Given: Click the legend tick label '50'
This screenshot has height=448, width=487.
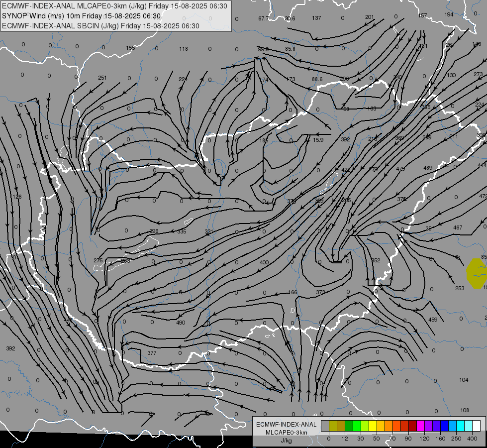Looking at the screenshot, I should click(376, 439).
